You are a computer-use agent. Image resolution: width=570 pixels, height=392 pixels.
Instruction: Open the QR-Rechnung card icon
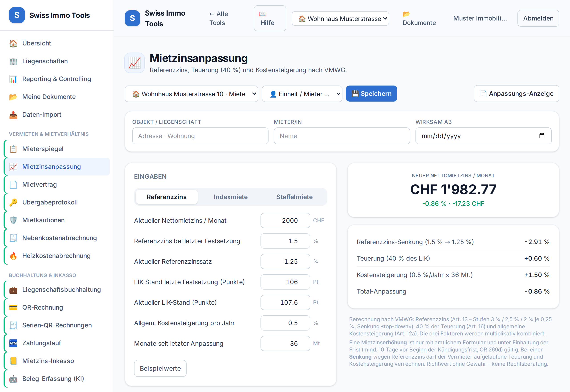pos(13,308)
